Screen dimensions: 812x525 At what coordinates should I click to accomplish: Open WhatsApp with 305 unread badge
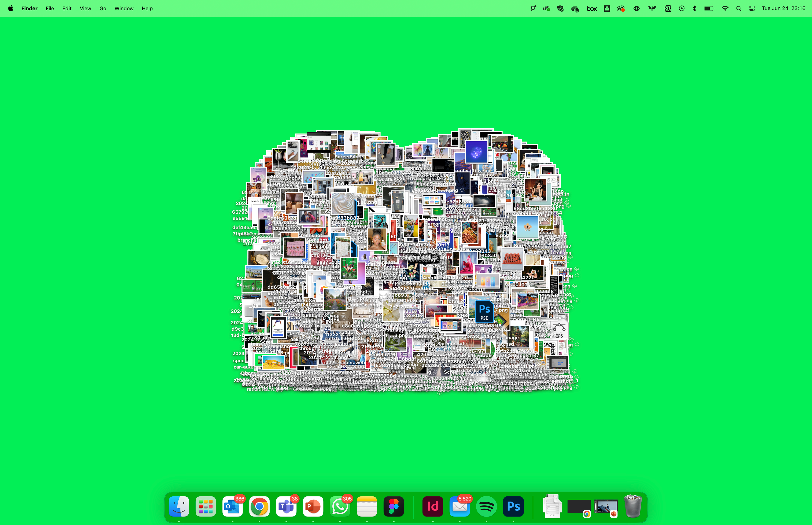[340, 506]
